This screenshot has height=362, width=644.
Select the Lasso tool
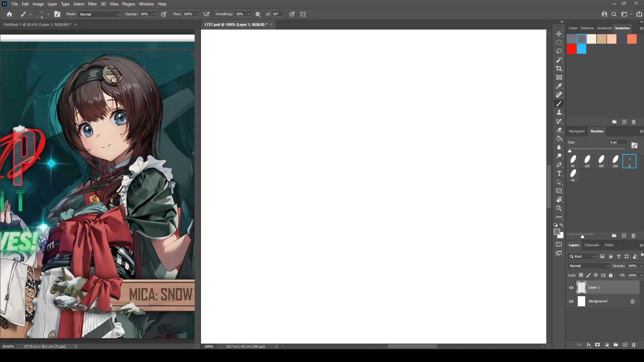559,51
